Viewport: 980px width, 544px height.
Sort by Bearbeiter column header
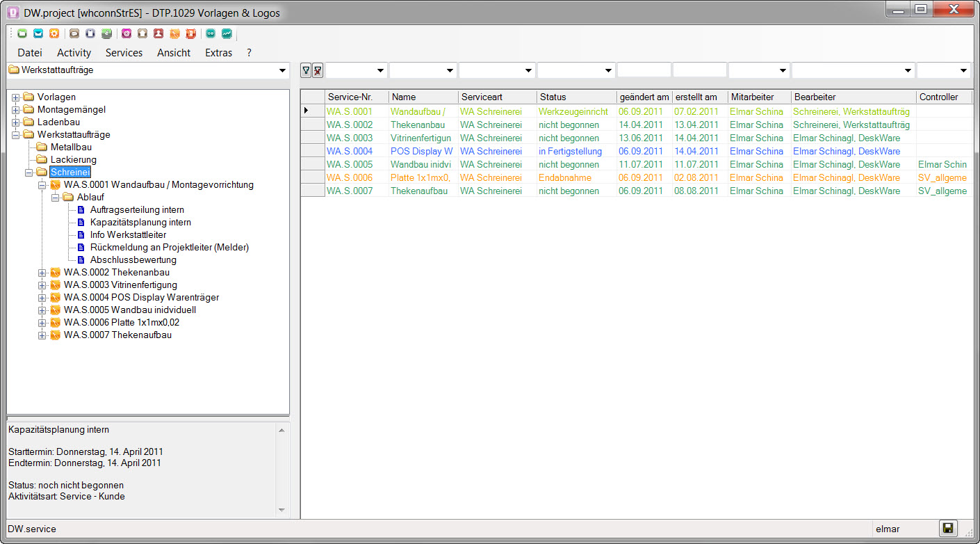[x=854, y=97]
